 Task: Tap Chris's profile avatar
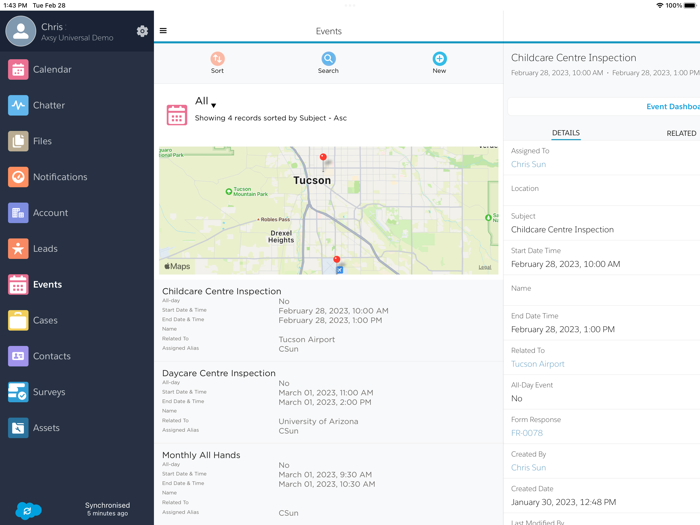point(21,31)
